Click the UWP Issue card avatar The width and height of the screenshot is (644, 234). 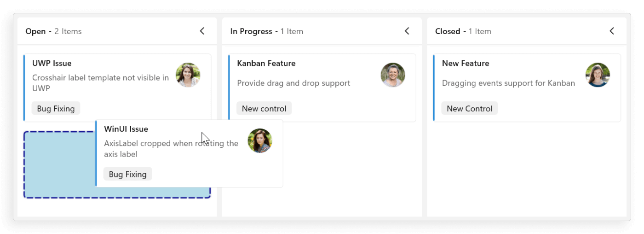[x=188, y=75]
